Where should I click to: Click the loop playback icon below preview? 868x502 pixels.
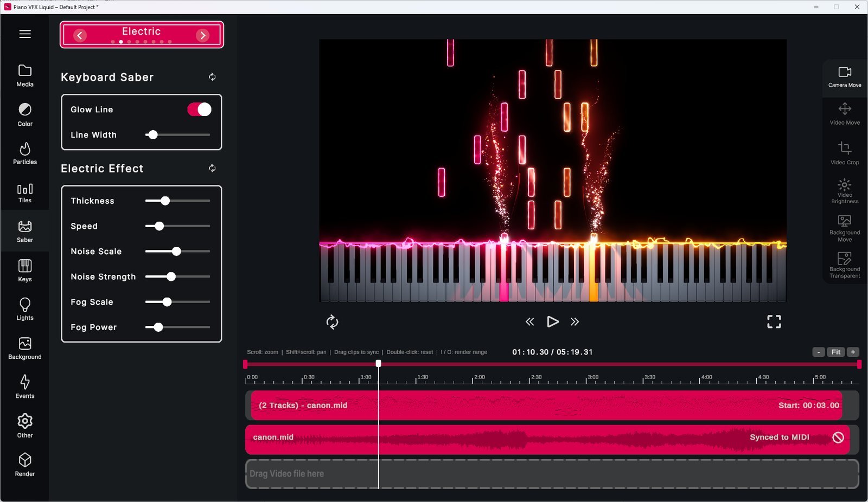tap(332, 322)
